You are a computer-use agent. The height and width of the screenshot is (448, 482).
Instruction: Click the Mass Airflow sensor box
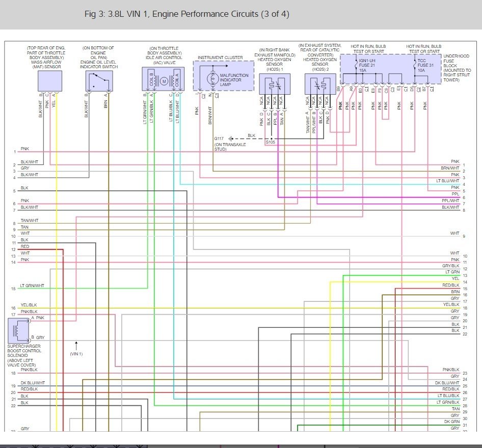50,81
